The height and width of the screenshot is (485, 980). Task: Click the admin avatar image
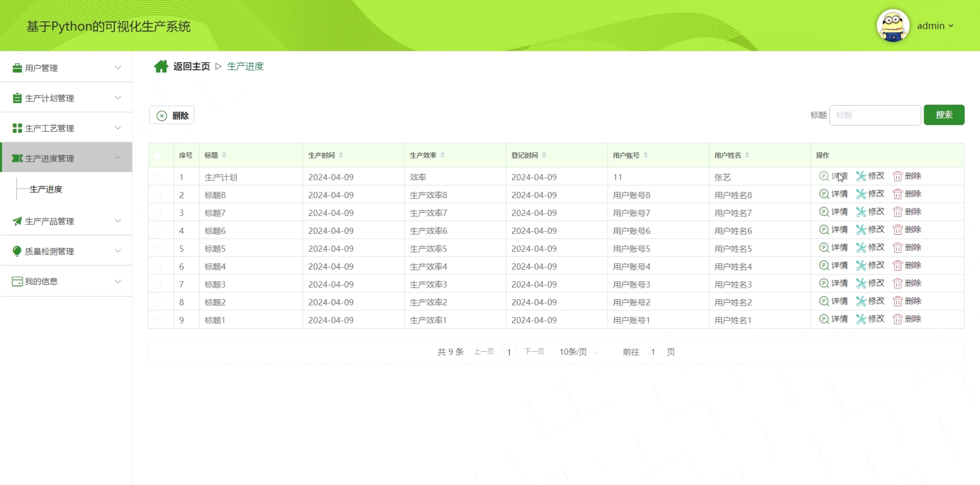tap(893, 25)
